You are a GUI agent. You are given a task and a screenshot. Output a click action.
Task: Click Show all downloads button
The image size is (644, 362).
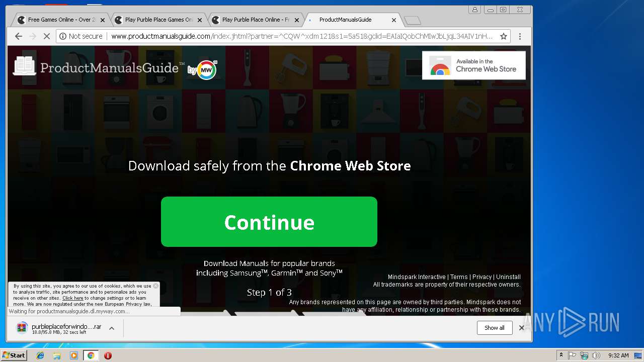(495, 328)
